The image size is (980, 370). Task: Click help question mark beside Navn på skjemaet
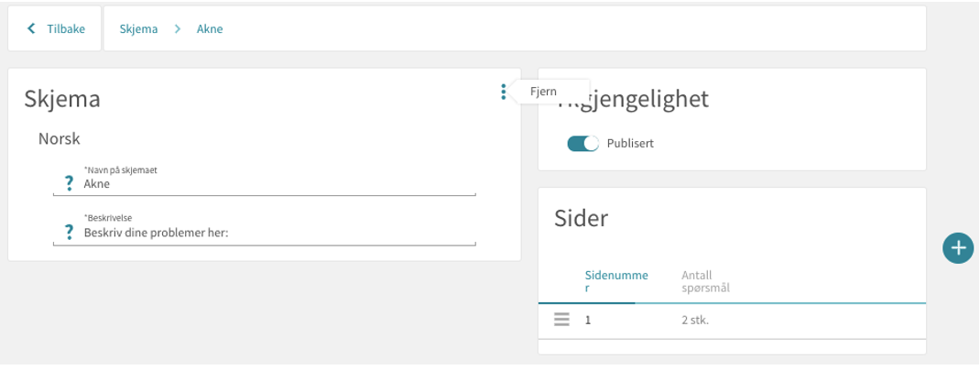click(70, 183)
